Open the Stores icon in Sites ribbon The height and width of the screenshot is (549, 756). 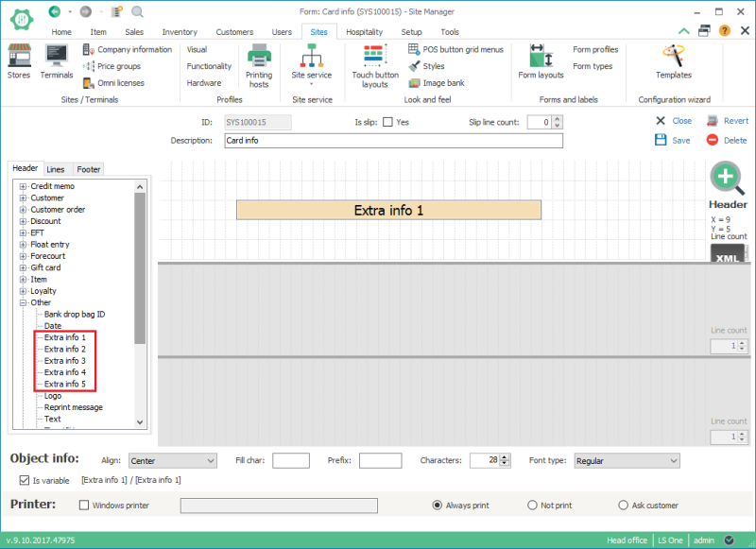[19, 66]
